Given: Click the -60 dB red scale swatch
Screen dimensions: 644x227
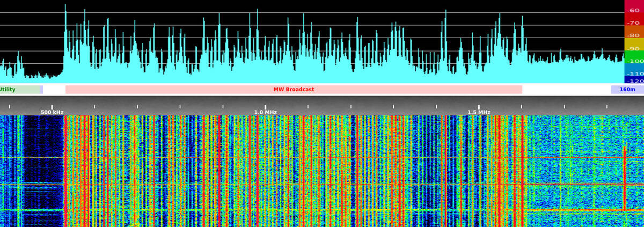Looking at the screenshot, I should (634, 6).
